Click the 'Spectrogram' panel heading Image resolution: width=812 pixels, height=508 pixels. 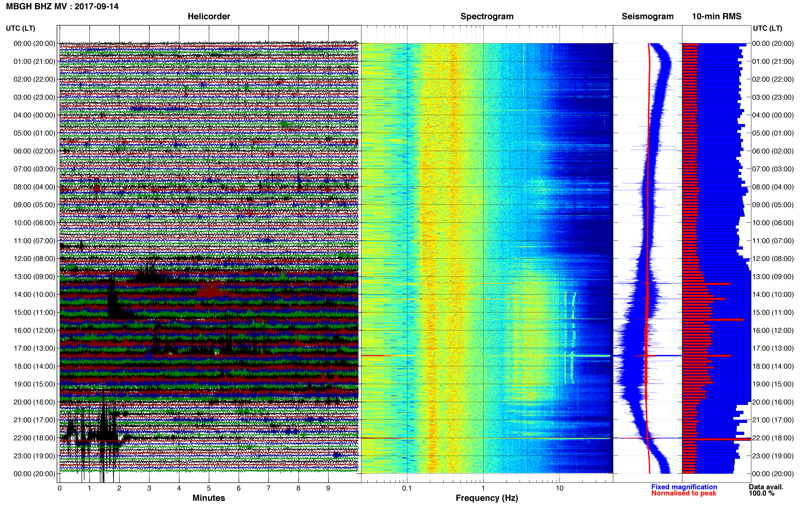487,16
